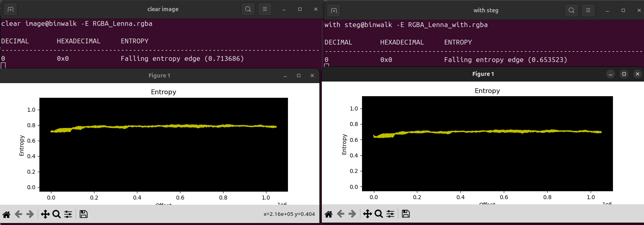The image size is (644, 225).
Task: Click ENTROPY header in with steg terminal
Action: click(458, 43)
